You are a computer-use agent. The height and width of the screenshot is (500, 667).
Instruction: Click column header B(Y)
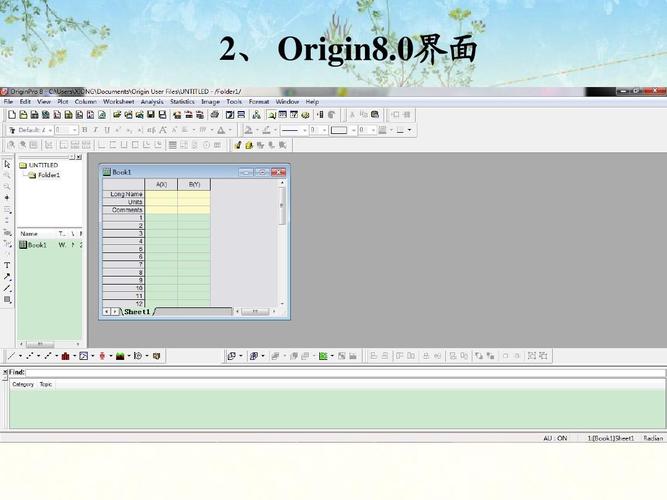(x=194, y=184)
